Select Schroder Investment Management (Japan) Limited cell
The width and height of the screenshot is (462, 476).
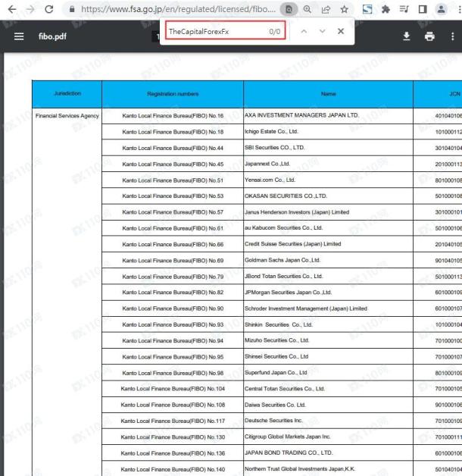[328, 308]
